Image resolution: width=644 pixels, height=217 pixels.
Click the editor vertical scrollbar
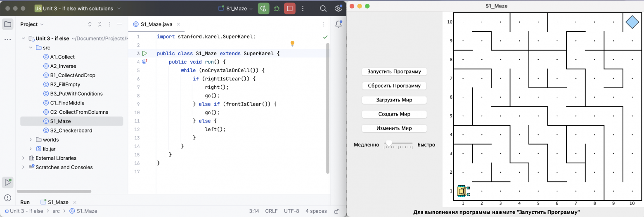coord(328,107)
